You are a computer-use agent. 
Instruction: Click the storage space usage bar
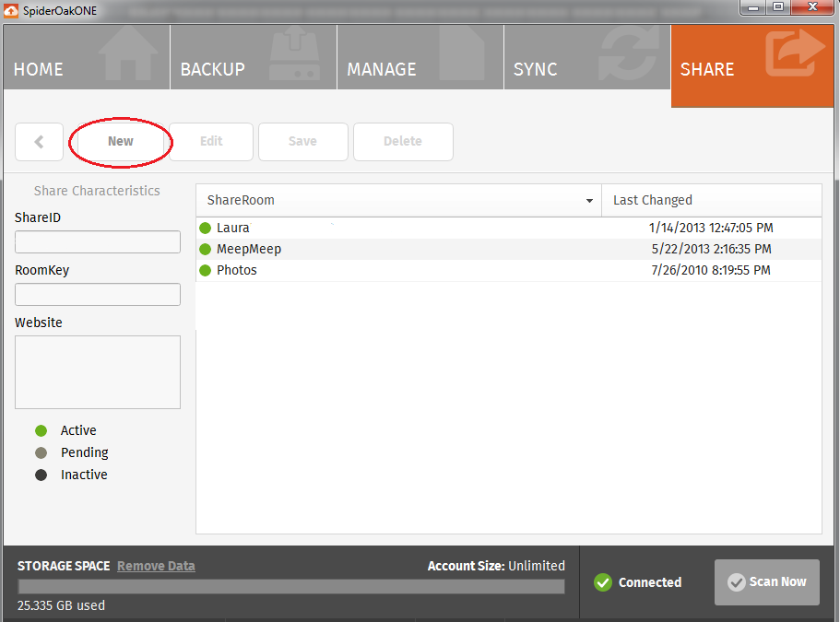click(x=290, y=587)
